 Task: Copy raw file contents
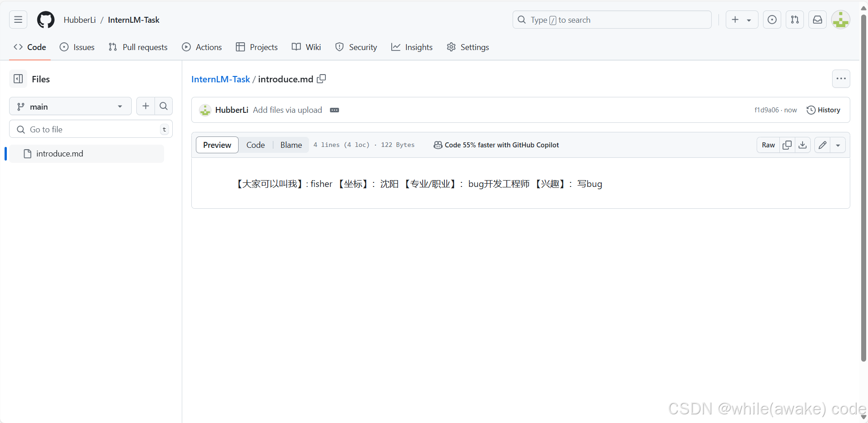point(787,145)
